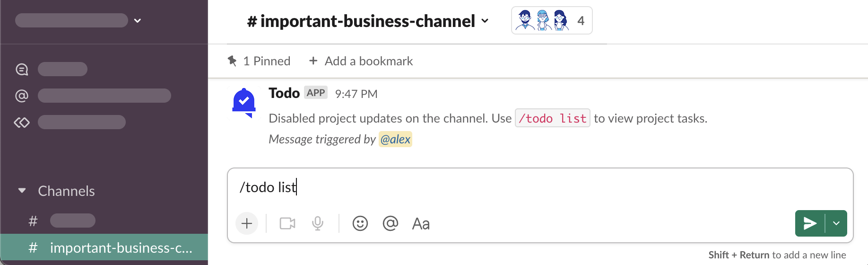View channel members avatars with count 4
This screenshot has width=868, height=265.
(551, 21)
